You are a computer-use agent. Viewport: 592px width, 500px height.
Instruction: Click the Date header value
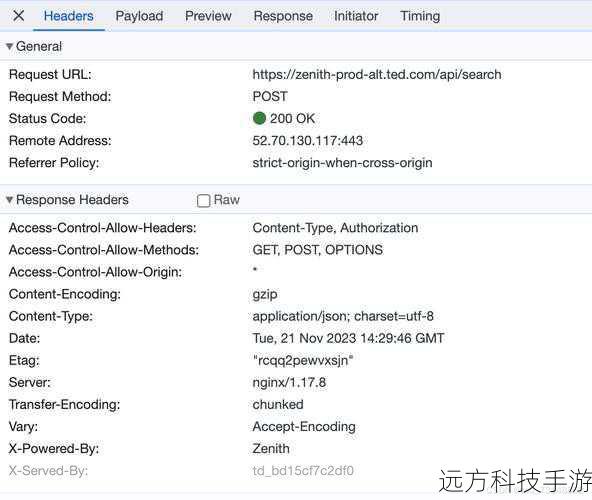click(348, 338)
